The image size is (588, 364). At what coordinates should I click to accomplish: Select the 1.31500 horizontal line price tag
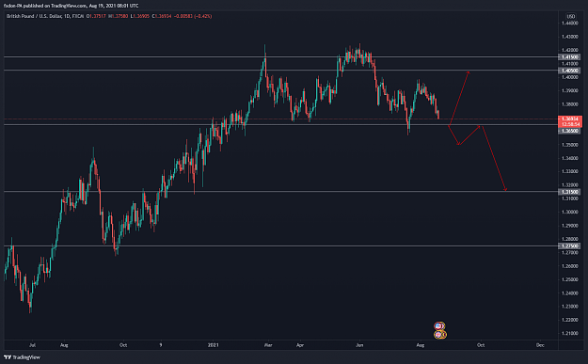(x=569, y=192)
